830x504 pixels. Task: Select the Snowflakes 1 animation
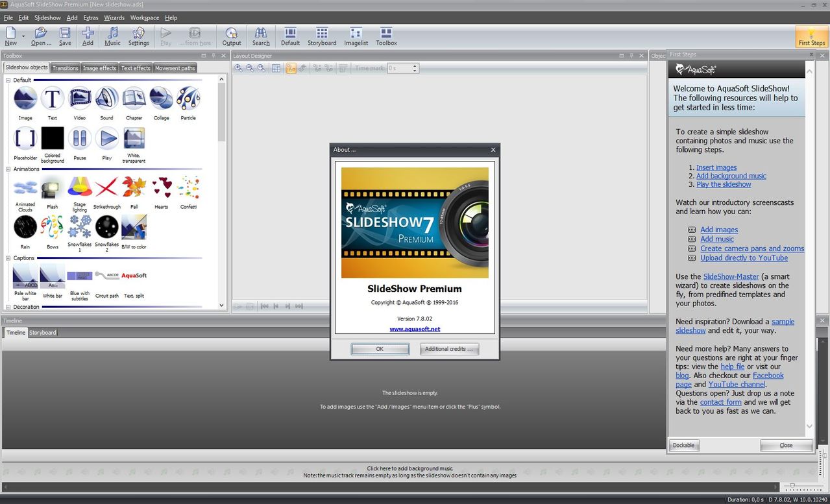tap(80, 227)
